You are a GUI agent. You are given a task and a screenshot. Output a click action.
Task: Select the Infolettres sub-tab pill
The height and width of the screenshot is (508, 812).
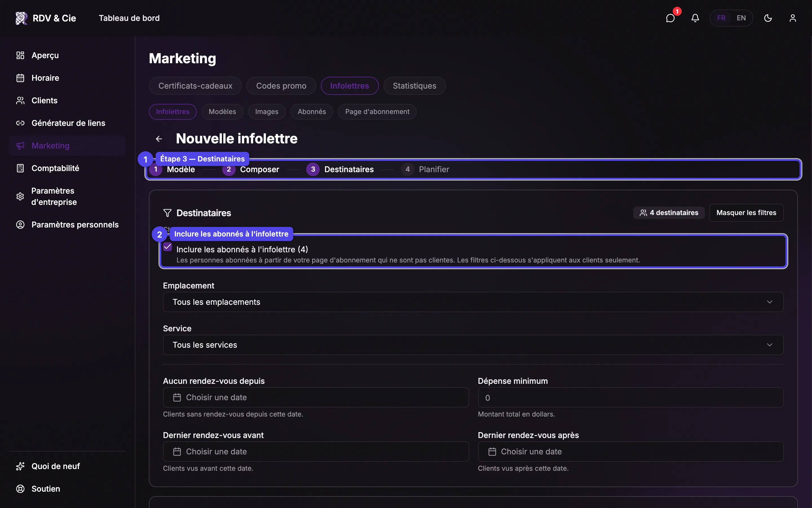[173, 111]
